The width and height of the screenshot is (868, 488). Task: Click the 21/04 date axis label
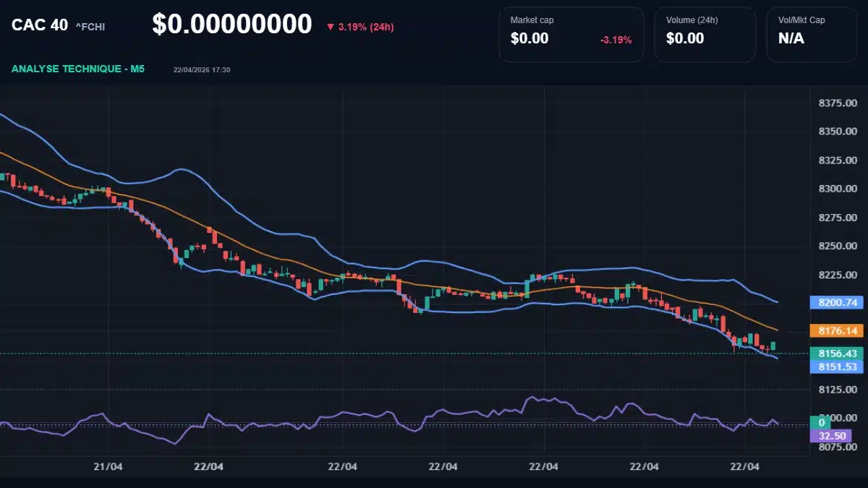(107, 466)
